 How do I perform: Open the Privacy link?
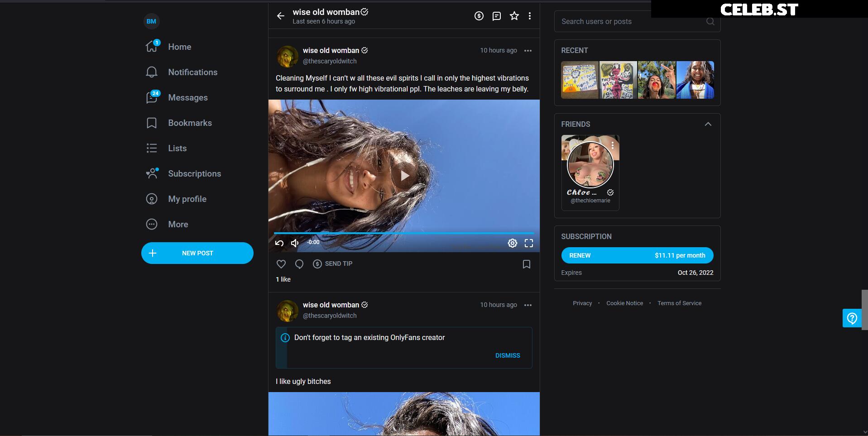[x=582, y=303]
